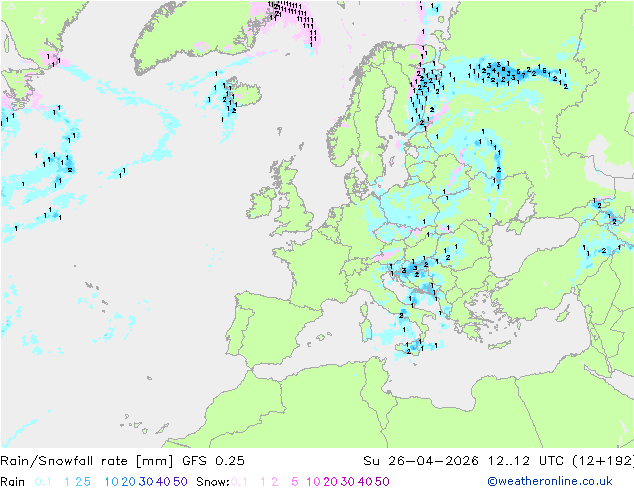634x490 pixels.
Task: Pick the rain legend value 30
Action: point(146,482)
